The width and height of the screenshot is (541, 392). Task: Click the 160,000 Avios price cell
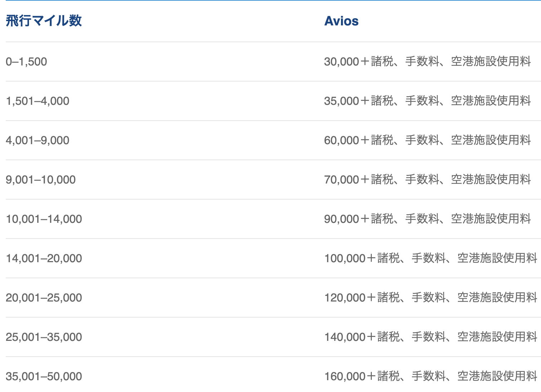pyautogui.click(x=430, y=376)
